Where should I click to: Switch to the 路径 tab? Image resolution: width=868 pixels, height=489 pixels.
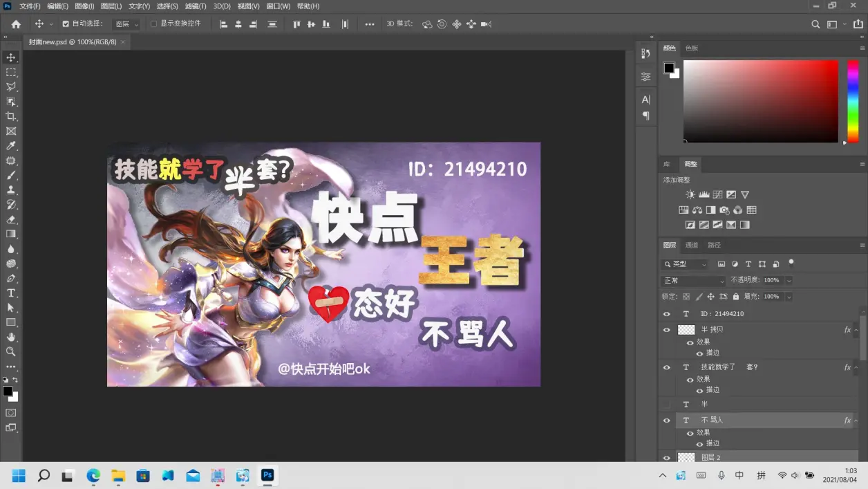pyautogui.click(x=714, y=246)
